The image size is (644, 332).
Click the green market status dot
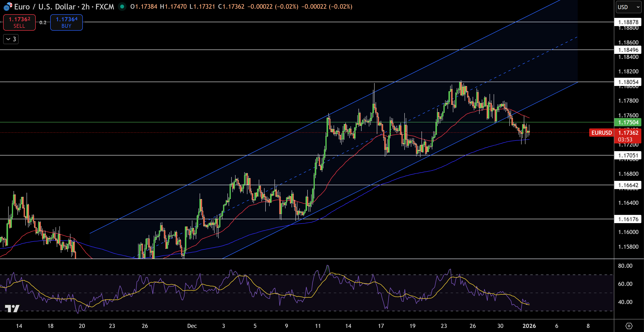122,7
